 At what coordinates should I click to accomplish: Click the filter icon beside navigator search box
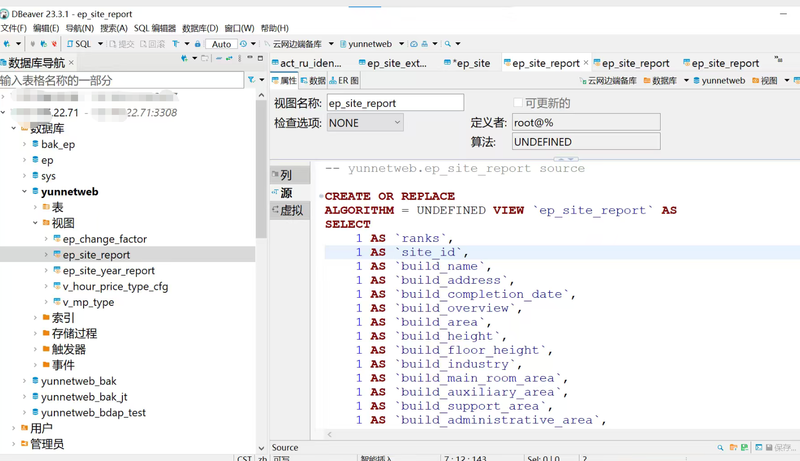251,80
